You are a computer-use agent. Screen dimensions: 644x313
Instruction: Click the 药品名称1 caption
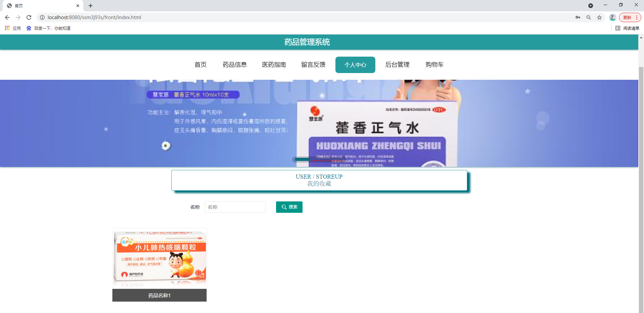[x=160, y=295]
